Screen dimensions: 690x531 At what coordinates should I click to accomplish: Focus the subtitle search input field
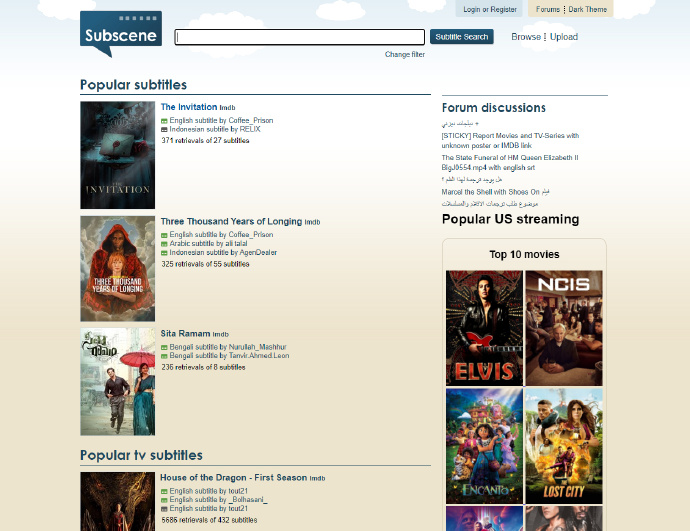coord(300,37)
